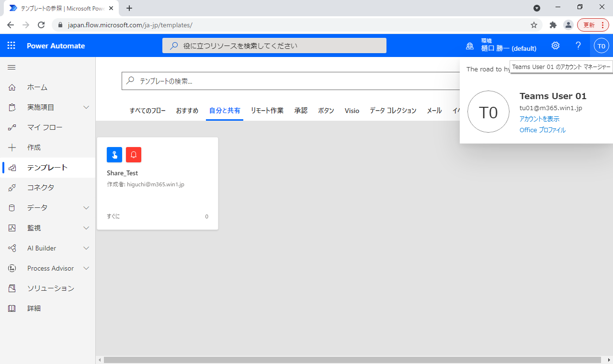Viewport: 613px width, 364px height.
Task: Click the 作成 plus icon
Action: pyautogui.click(x=12, y=148)
